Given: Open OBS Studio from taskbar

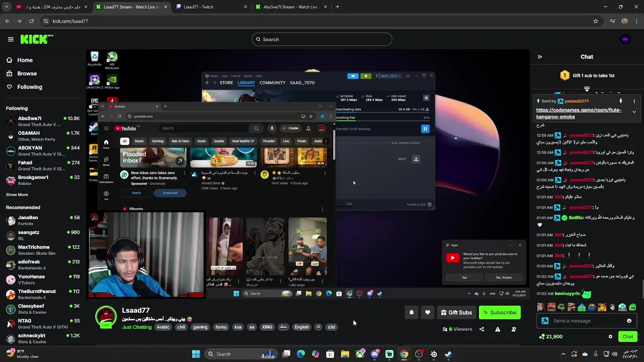Looking at the screenshot, I should 419,354.
